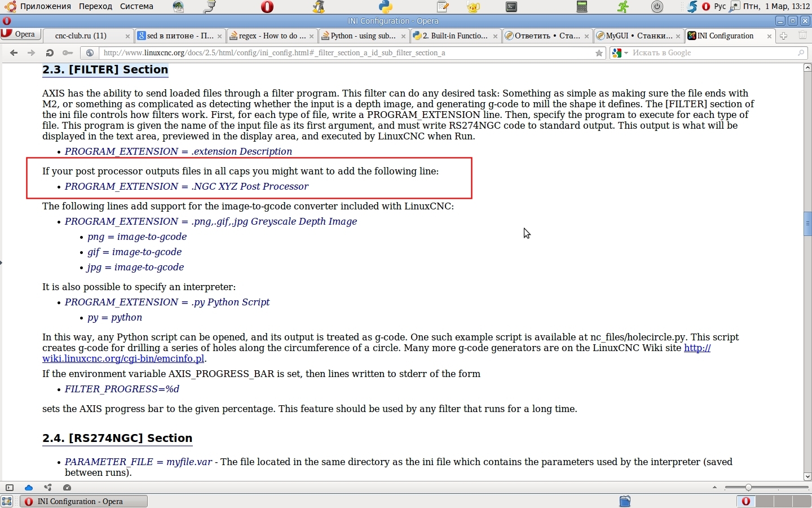Click the 'py = python' line
This screenshot has width=812, height=508.
click(115, 318)
